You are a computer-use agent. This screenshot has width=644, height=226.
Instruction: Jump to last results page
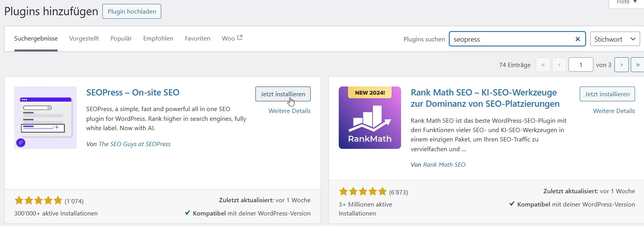[637, 65]
